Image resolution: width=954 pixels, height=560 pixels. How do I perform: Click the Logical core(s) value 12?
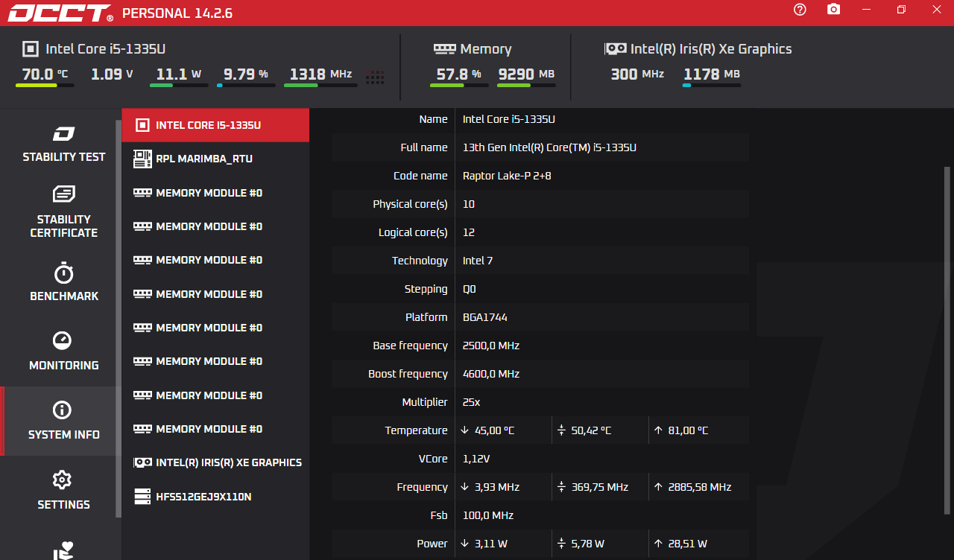coord(469,232)
